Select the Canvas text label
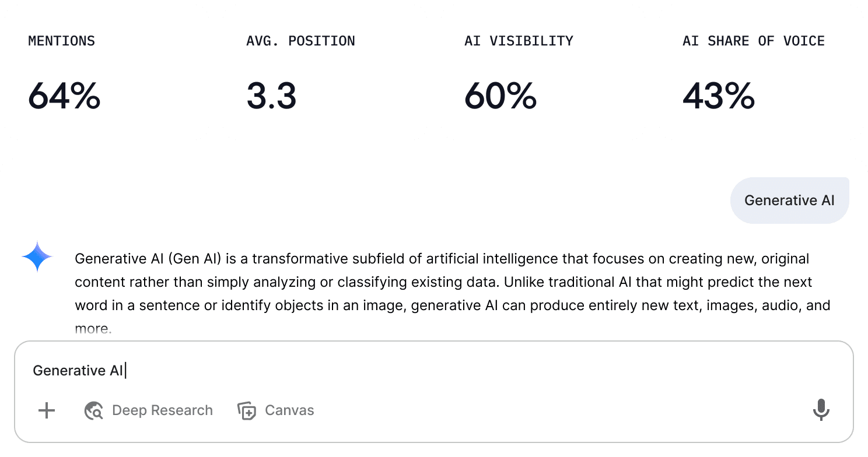The height and width of the screenshot is (457, 868). coord(289,410)
